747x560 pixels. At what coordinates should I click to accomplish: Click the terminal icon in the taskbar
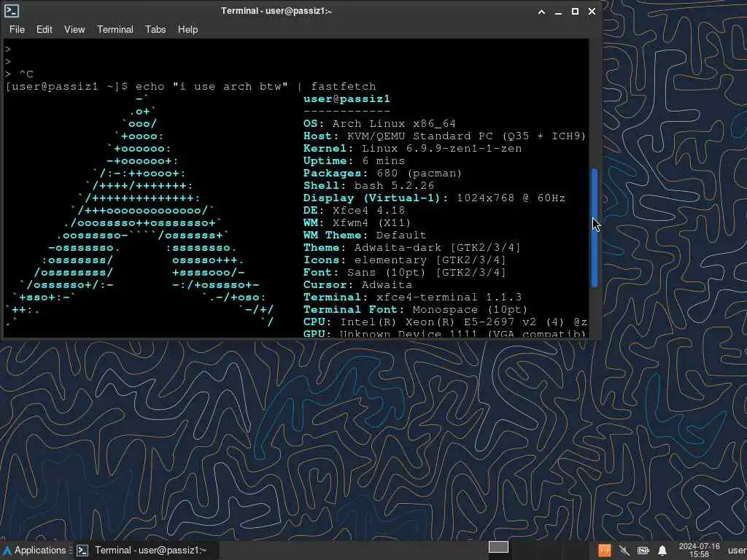(x=82, y=551)
